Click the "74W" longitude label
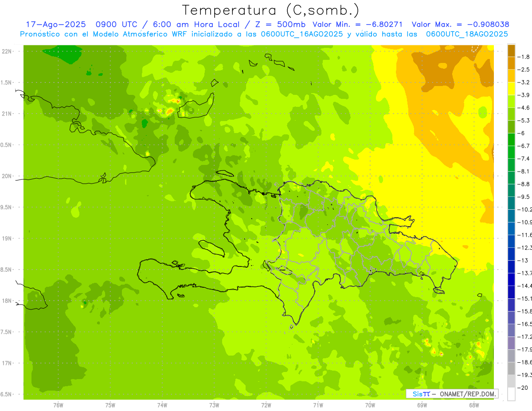This screenshot has height=411, width=532. tap(162, 405)
